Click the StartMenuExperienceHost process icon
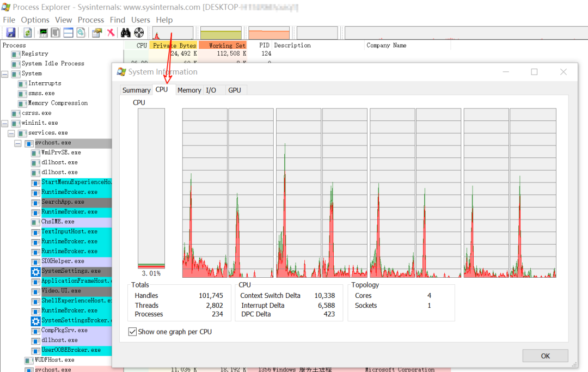 click(35, 182)
